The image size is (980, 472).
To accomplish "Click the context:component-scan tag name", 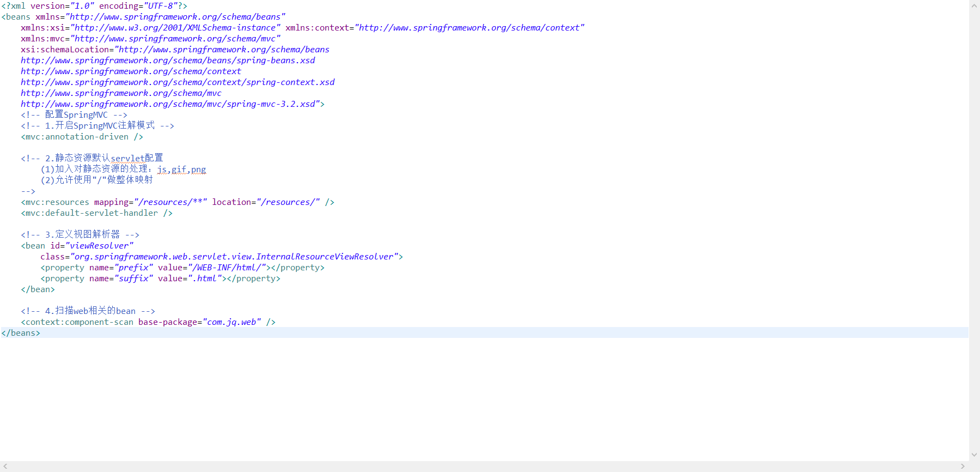I will click(x=80, y=322).
